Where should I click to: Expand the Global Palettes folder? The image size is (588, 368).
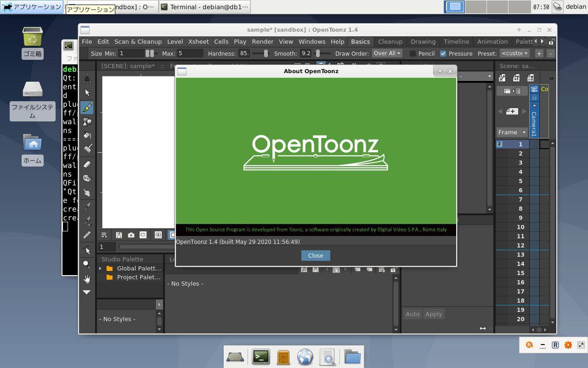[101, 268]
